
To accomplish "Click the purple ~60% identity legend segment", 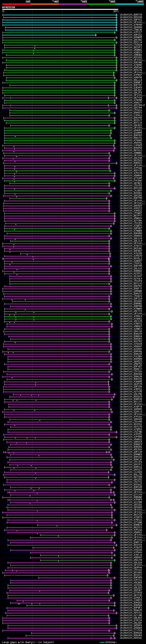I will coord(73,4).
